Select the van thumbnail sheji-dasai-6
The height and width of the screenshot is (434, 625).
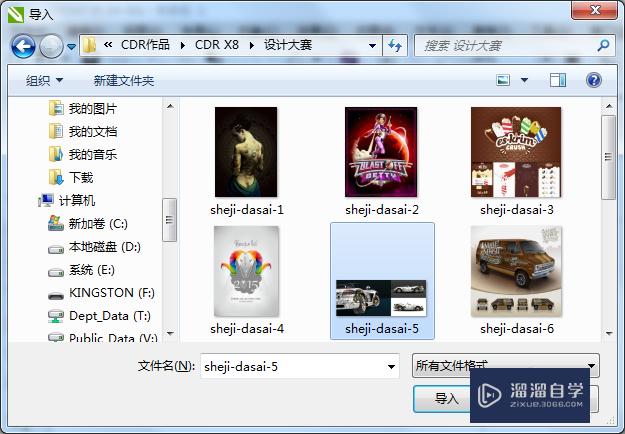[516, 271]
